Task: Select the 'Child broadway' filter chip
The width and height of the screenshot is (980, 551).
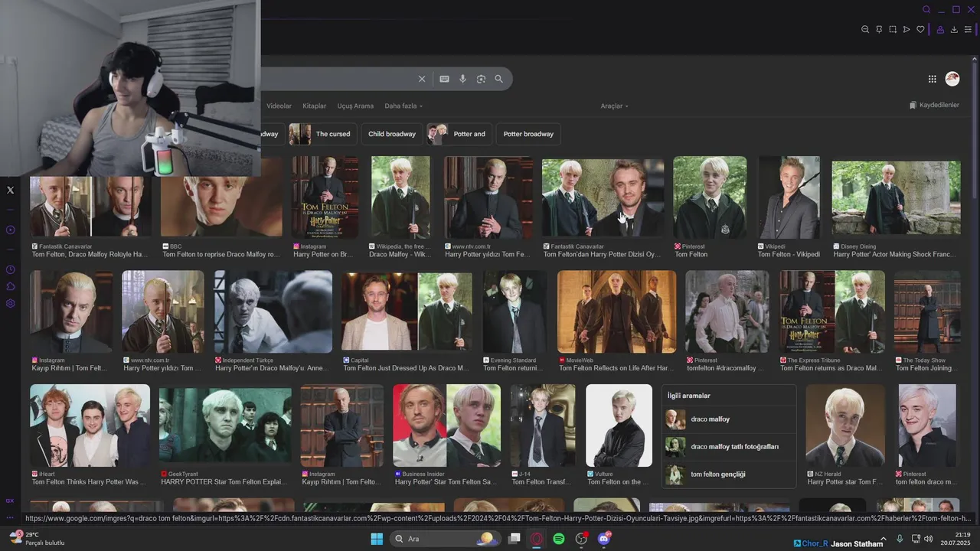Action: coord(391,134)
